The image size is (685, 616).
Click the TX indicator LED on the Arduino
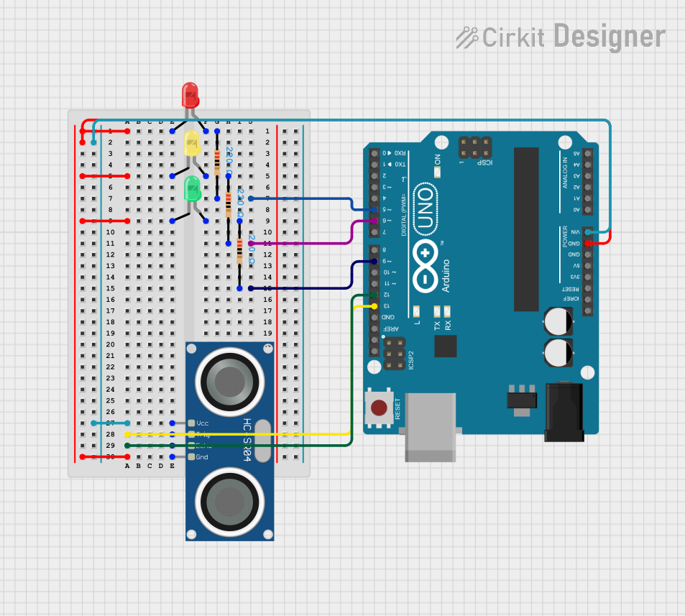(x=437, y=311)
